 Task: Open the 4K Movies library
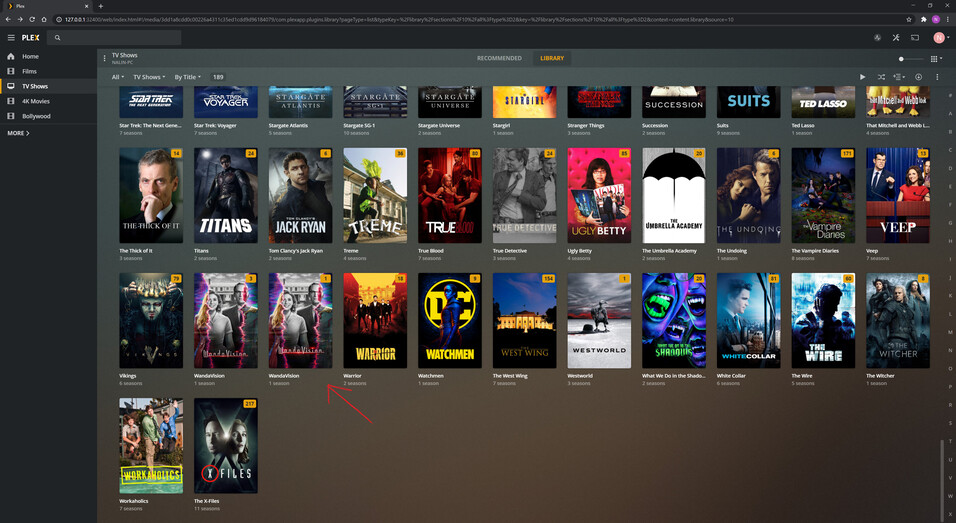tap(49, 101)
